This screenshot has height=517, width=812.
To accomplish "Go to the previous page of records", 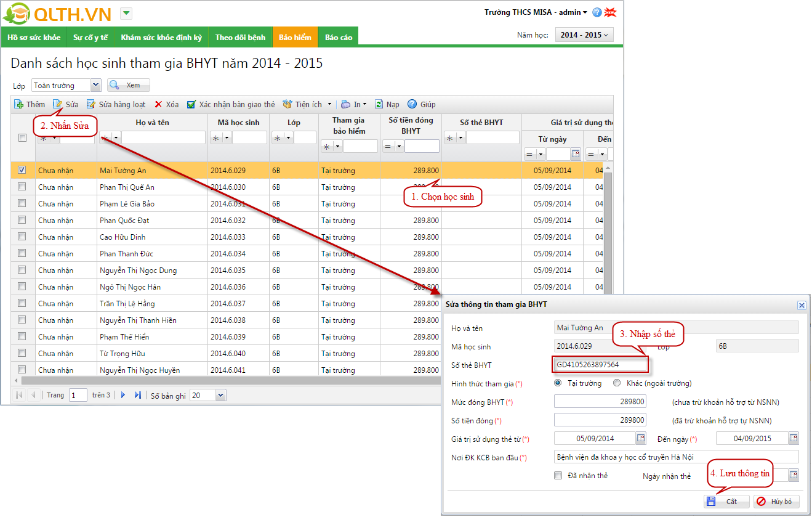I will [33, 395].
